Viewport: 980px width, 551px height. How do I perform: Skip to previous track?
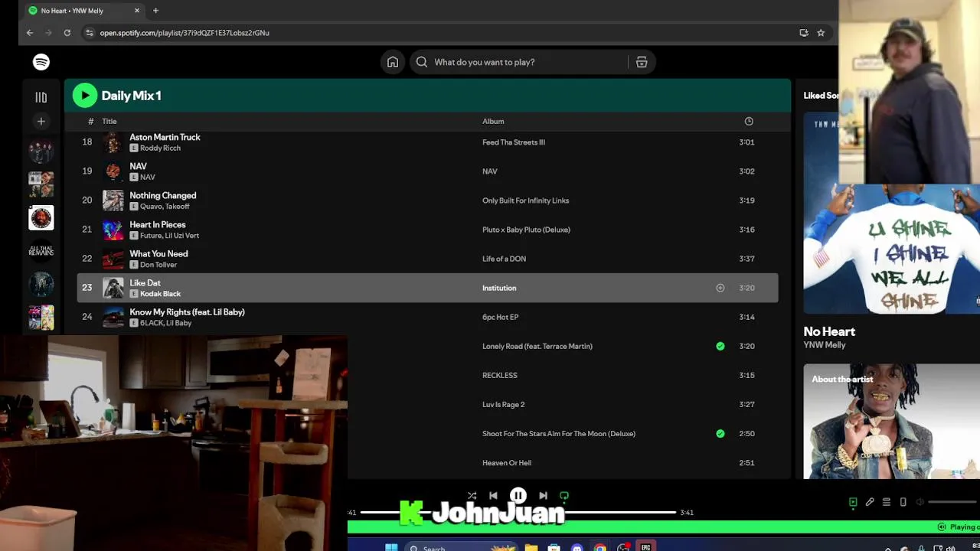[x=493, y=496]
